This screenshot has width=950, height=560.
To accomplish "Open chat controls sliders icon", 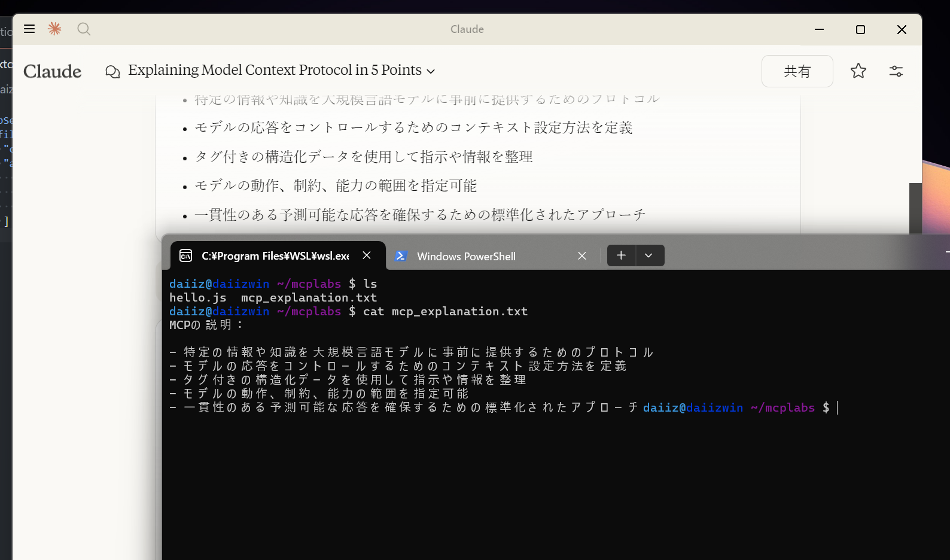I will coord(896,71).
